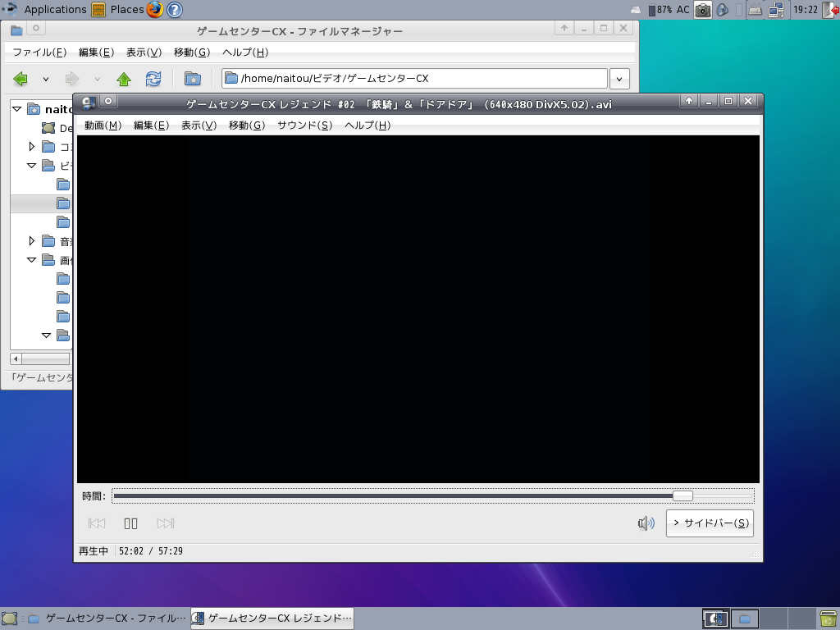This screenshot has height=630, width=840.
Task: Pause the video playback
Action: pos(130,523)
